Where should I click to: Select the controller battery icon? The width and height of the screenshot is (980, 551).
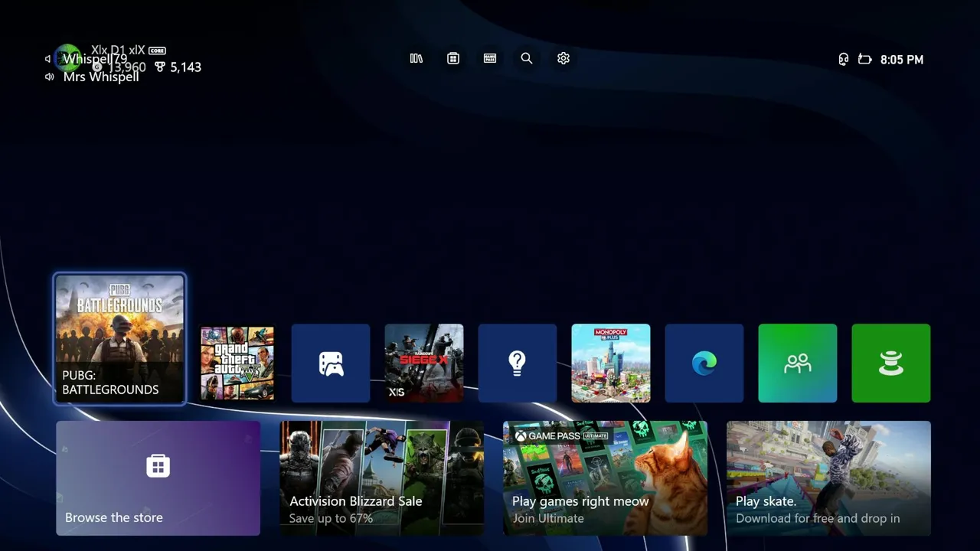tap(865, 59)
